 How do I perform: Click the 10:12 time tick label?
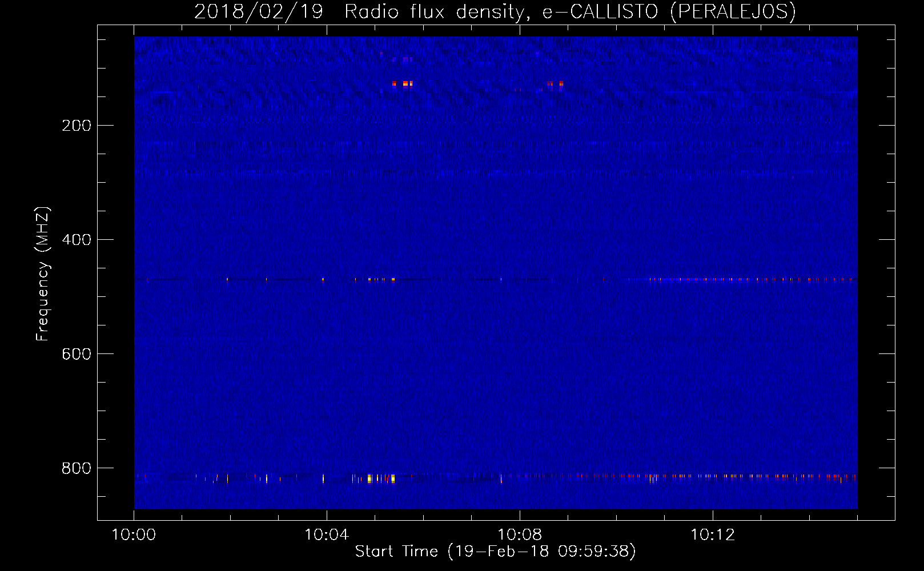tap(713, 535)
